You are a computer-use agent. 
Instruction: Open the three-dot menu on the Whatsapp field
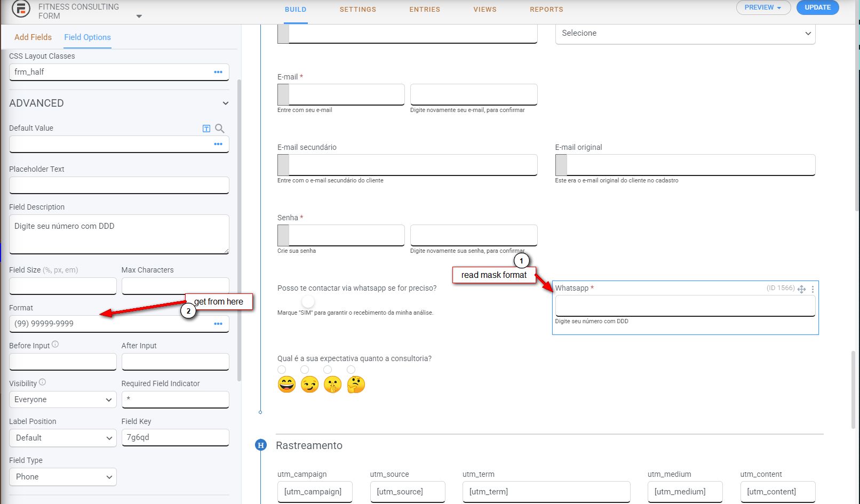point(813,289)
